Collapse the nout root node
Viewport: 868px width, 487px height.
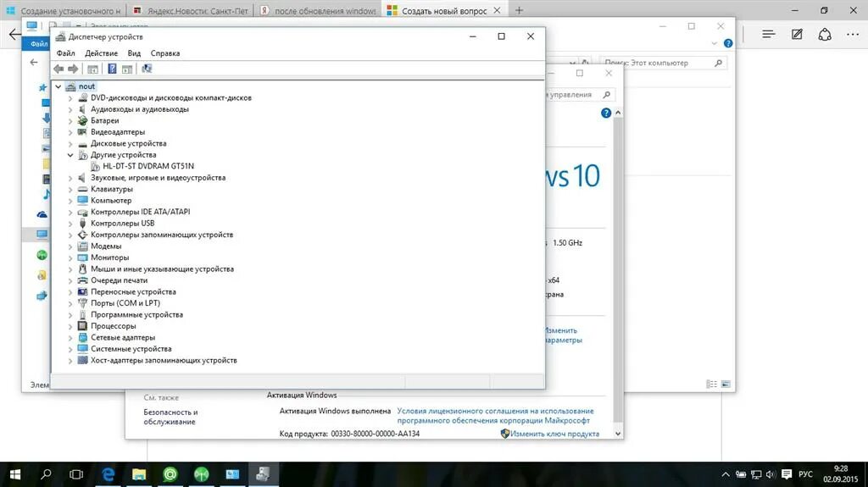(58, 86)
